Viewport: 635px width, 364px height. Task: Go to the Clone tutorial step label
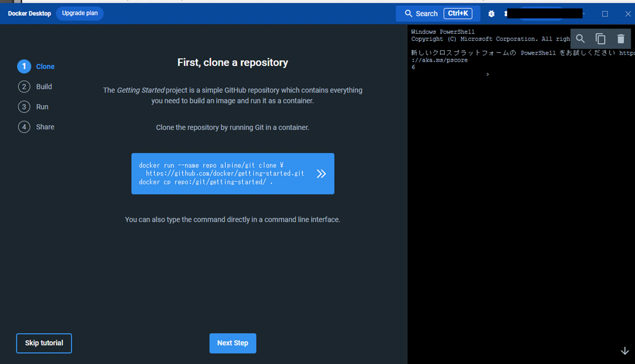click(x=45, y=67)
